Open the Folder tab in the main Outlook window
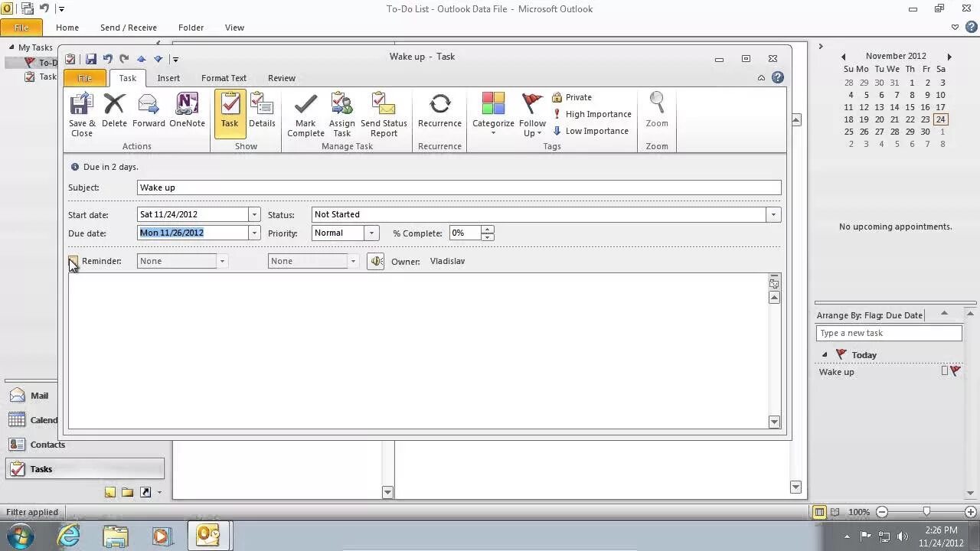The width and height of the screenshot is (980, 551). (191, 28)
